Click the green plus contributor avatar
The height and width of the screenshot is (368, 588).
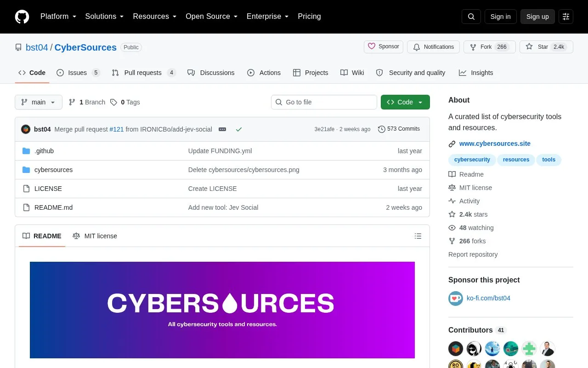pyautogui.click(x=529, y=349)
